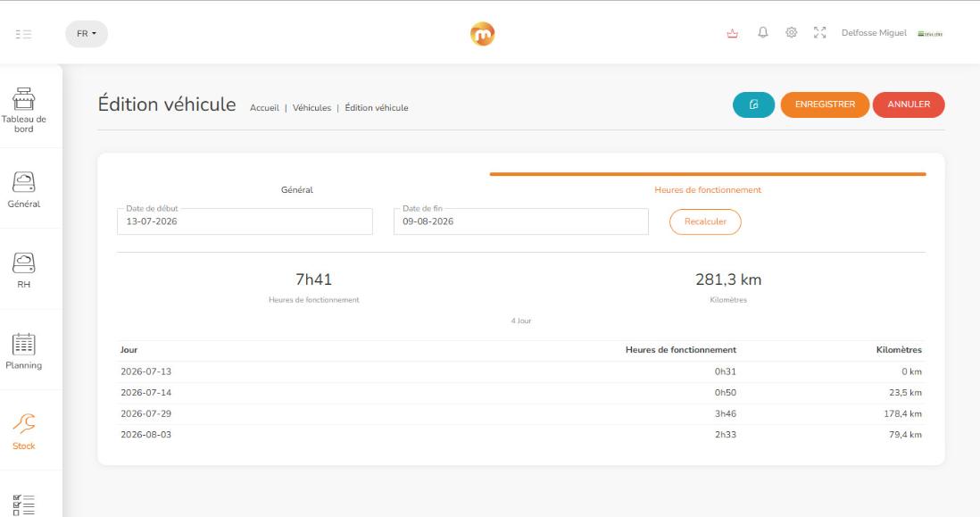Click the 2h33 hours cell
The height and width of the screenshot is (517, 980).
[x=726, y=435]
